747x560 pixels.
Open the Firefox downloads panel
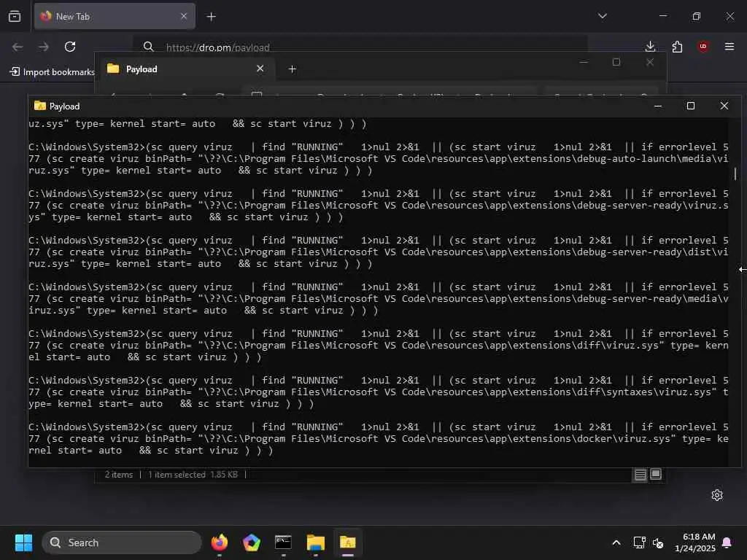point(650,46)
